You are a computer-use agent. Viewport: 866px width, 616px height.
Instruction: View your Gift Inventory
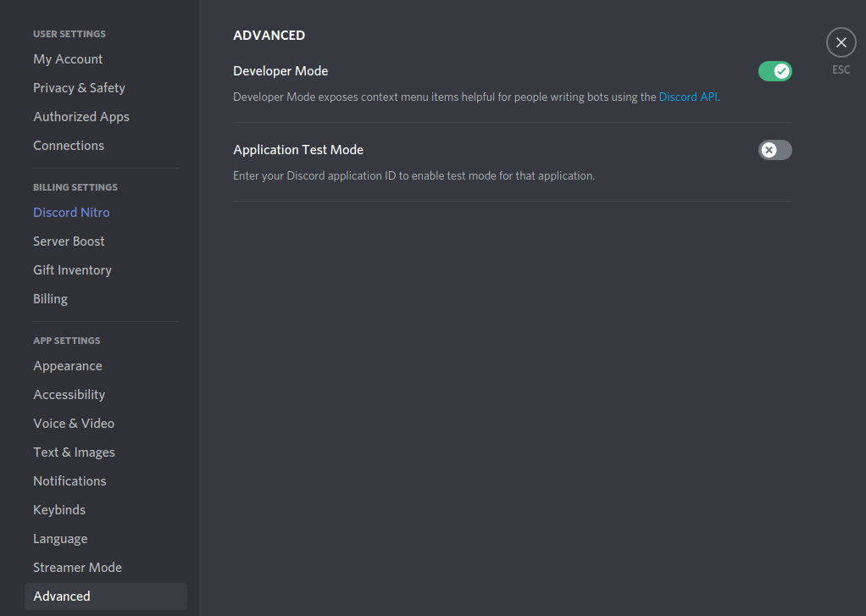[72, 269]
